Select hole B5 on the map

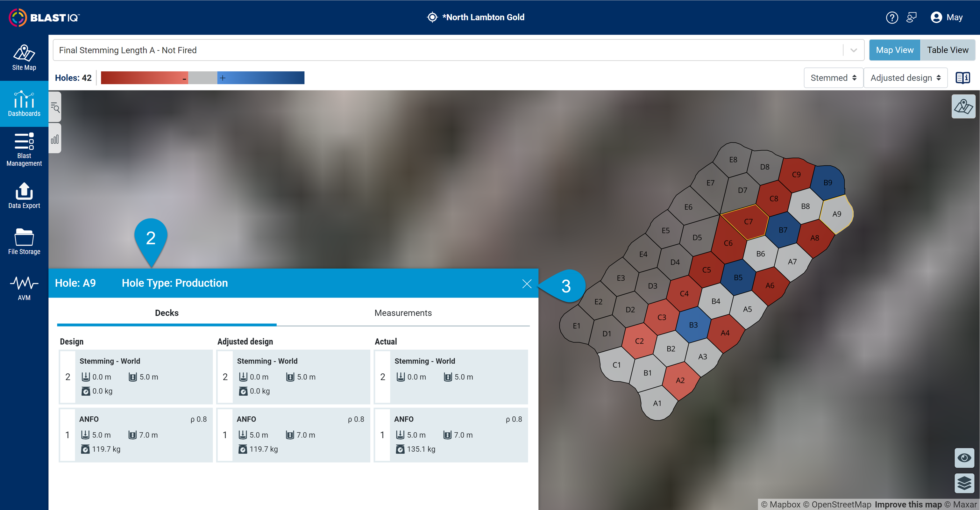738,277
